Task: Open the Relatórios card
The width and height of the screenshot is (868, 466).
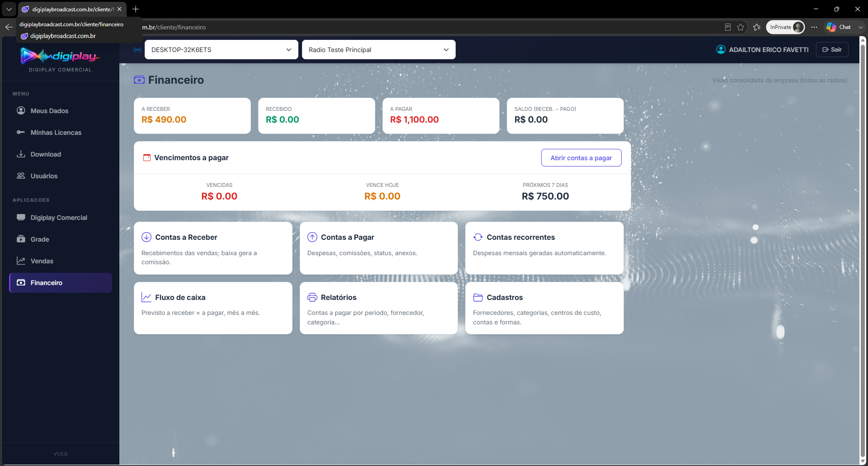Action: tap(379, 308)
